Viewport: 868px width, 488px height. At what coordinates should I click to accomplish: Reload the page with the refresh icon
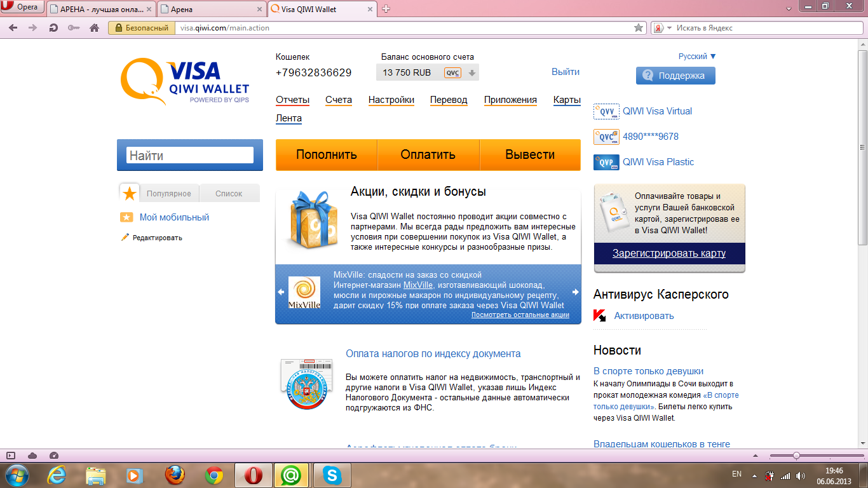(x=54, y=28)
